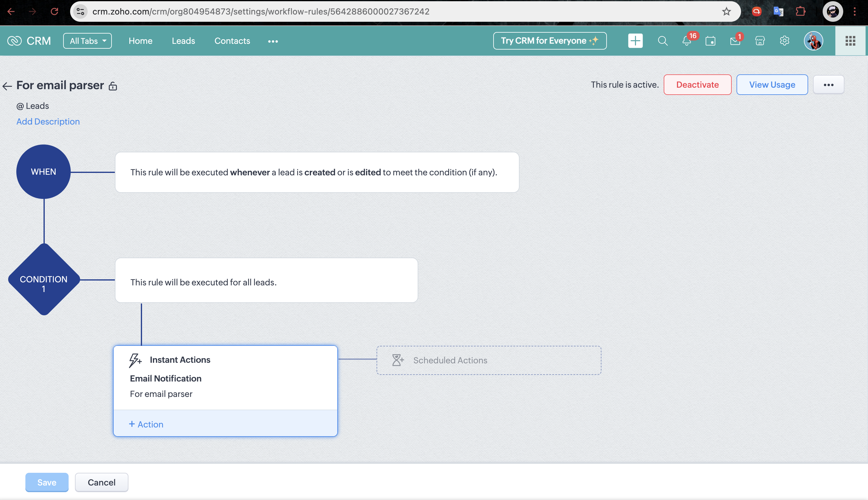Expand the All Tabs dropdown
Screen dimensions: 868x500
tap(88, 41)
